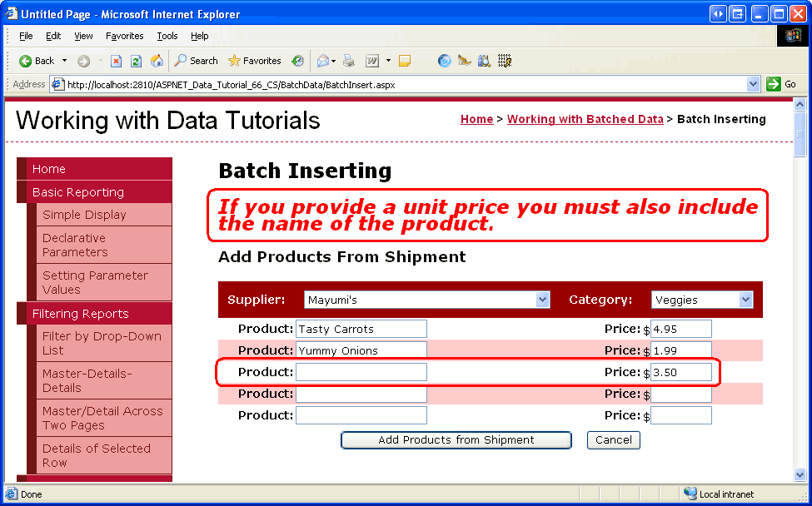
Task: Follow the Working with Batched Data breadcrumb link
Action: (585, 119)
